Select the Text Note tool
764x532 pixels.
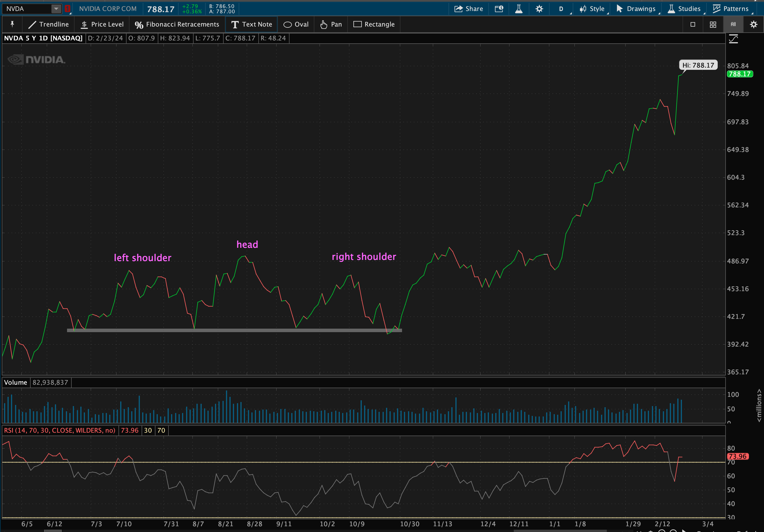point(252,24)
